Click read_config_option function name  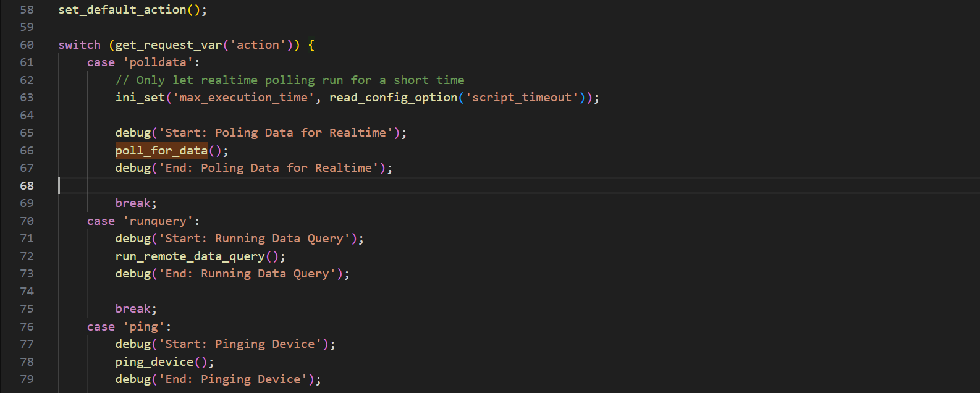(x=394, y=98)
